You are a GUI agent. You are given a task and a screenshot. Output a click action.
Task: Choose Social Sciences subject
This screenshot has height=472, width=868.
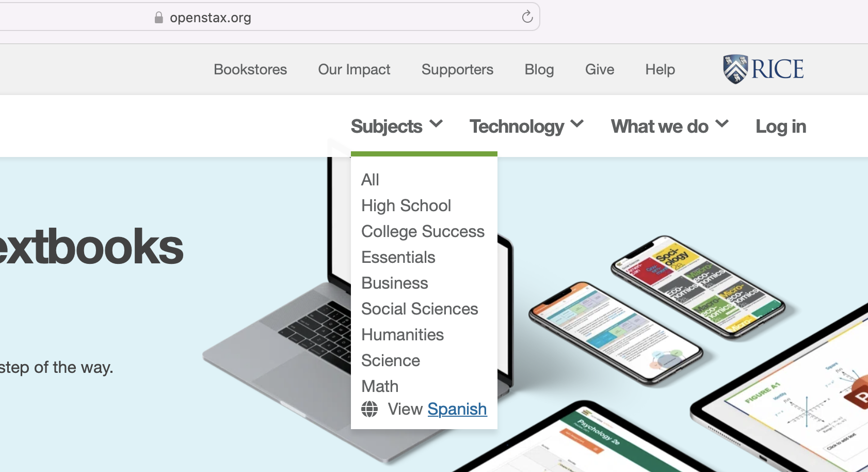click(420, 309)
